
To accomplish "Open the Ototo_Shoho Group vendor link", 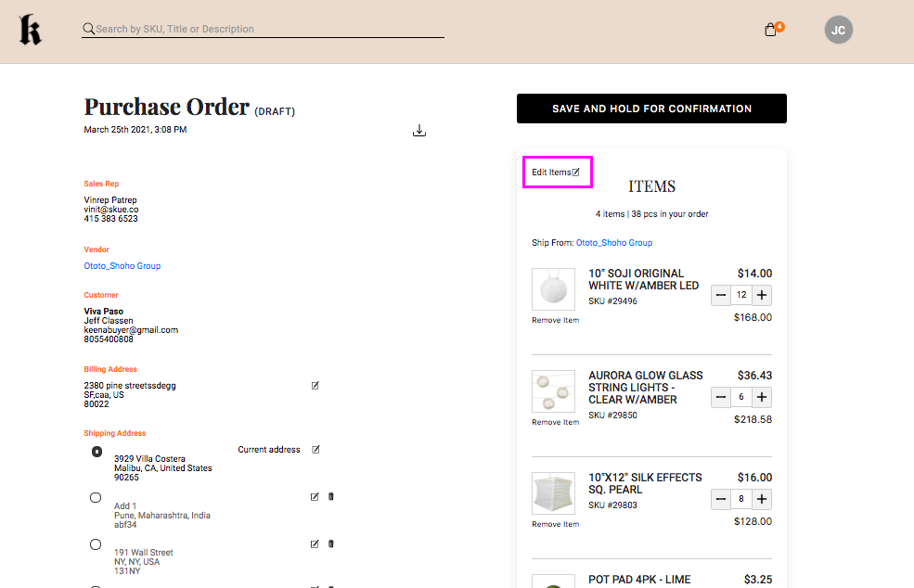I will (x=122, y=265).
